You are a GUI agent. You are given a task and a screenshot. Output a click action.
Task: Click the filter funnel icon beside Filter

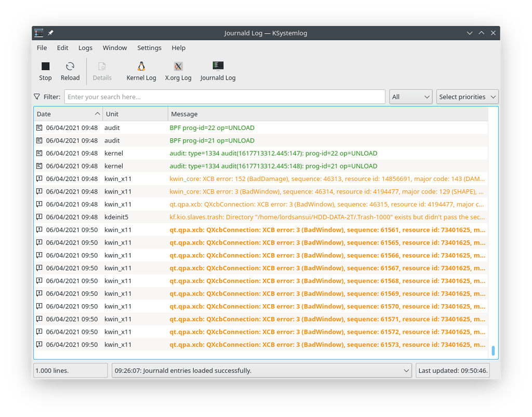36,96
